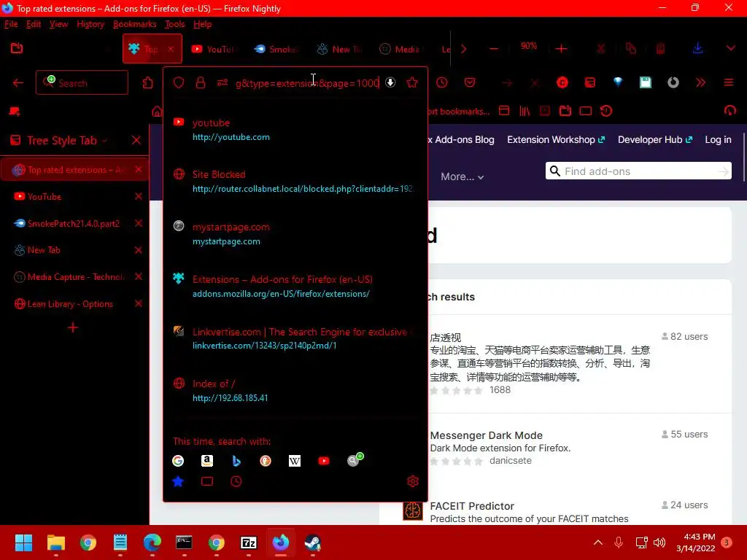Click the red circle C extension icon

point(562,83)
